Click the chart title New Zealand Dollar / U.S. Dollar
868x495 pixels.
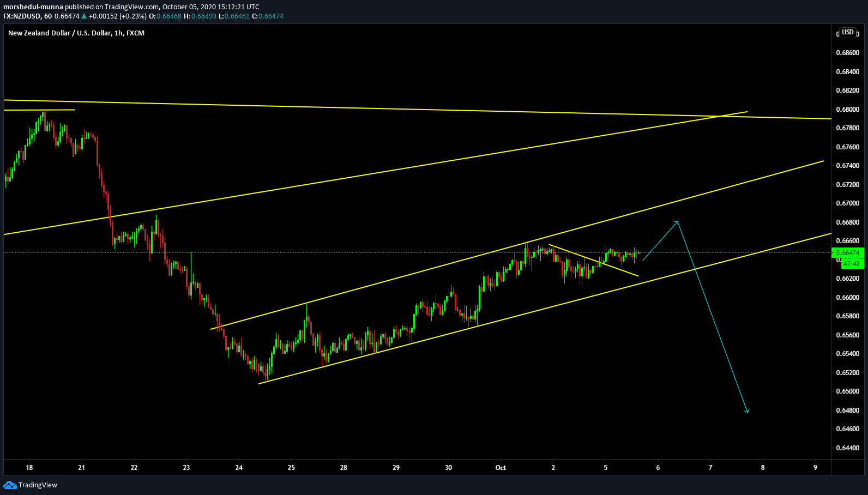pyautogui.click(x=59, y=33)
